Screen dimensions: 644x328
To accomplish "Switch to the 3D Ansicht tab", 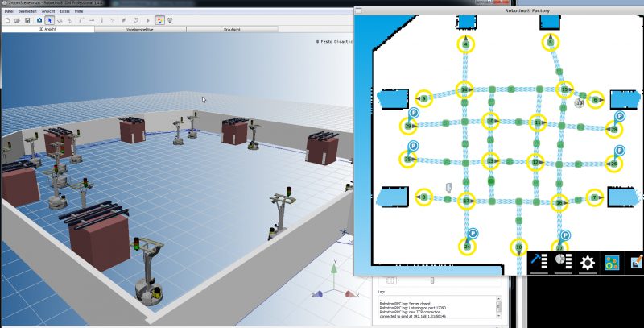I will [x=48, y=30].
